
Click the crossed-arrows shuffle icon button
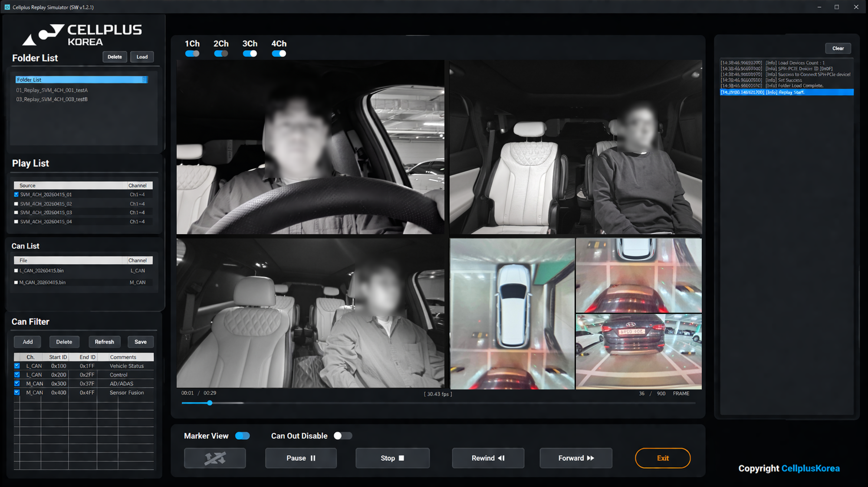tap(215, 458)
